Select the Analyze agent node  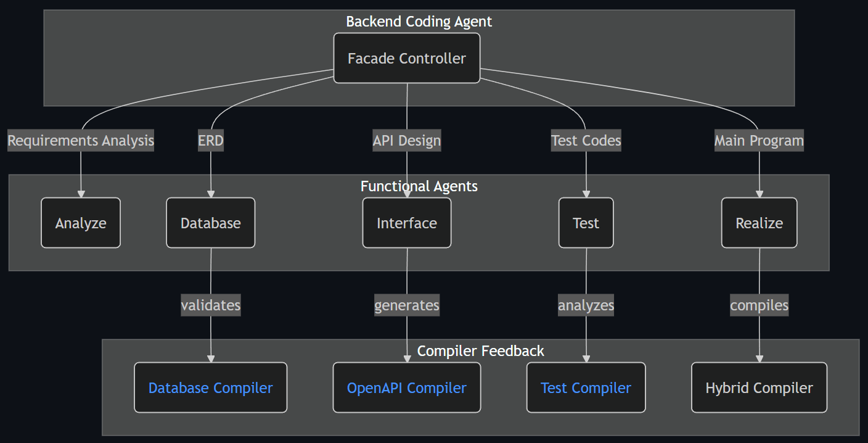coord(81,223)
